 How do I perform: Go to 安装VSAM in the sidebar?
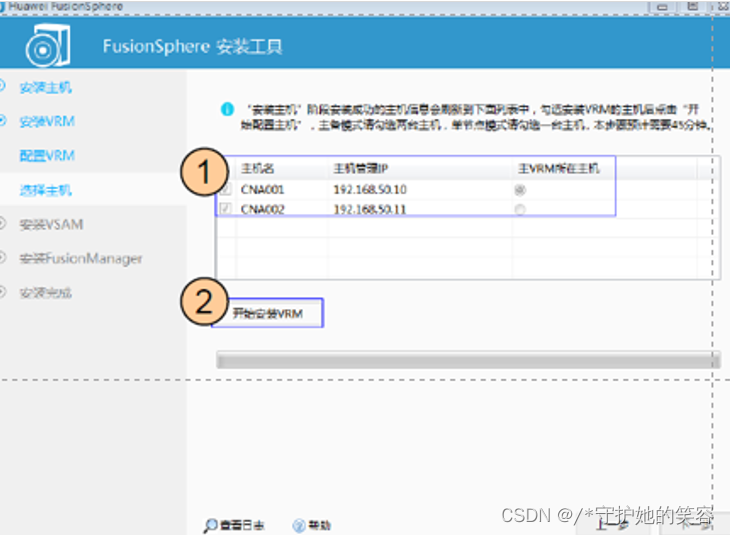pyautogui.click(x=51, y=224)
